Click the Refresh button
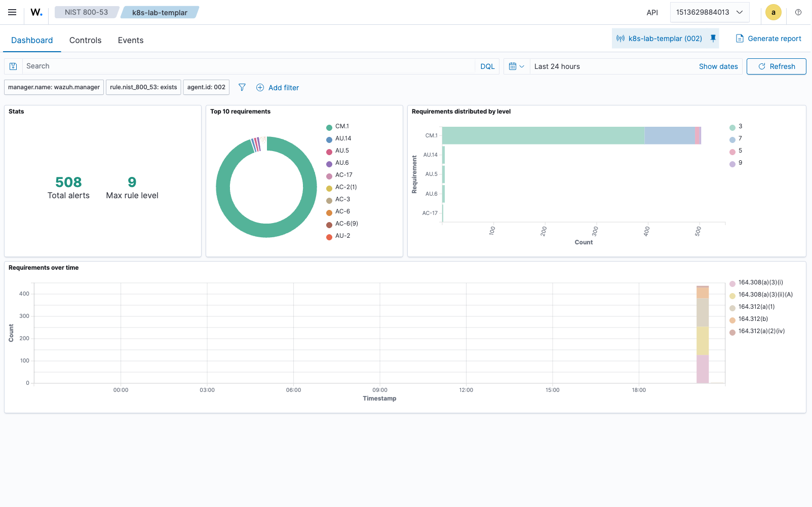The image size is (812, 507). click(776, 66)
